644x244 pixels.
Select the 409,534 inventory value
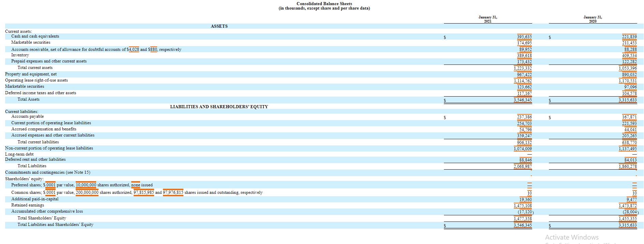coord(629,56)
